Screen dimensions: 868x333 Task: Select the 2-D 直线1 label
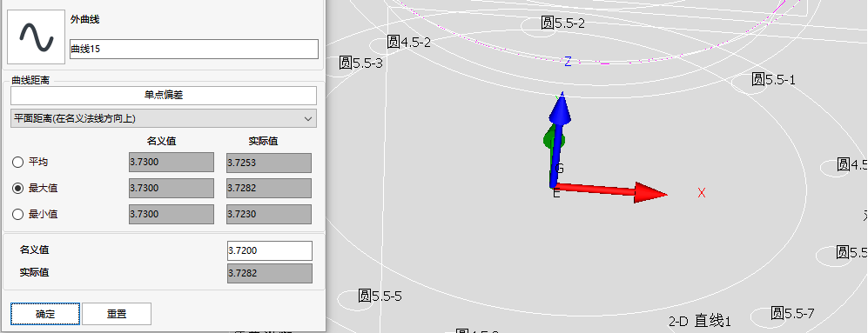coord(700,321)
